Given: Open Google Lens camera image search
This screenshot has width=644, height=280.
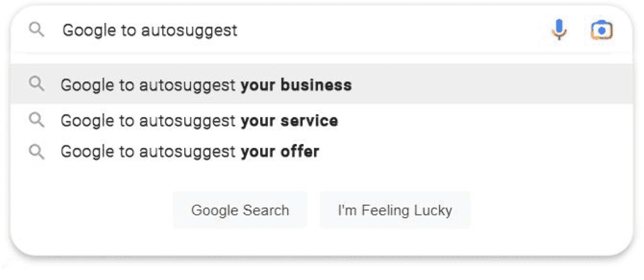Looking at the screenshot, I should point(602,31).
